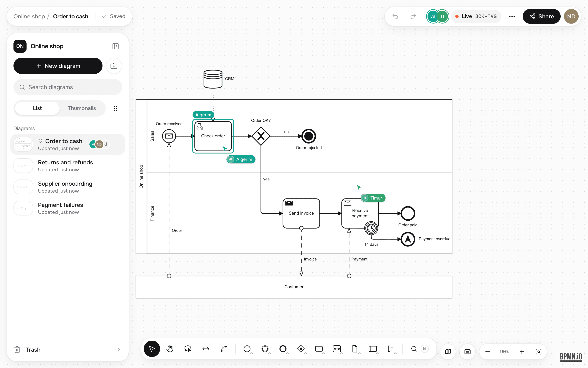The width and height of the screenshot is (588, 368).
Task: Switch to List view
Action: (37, 108)
